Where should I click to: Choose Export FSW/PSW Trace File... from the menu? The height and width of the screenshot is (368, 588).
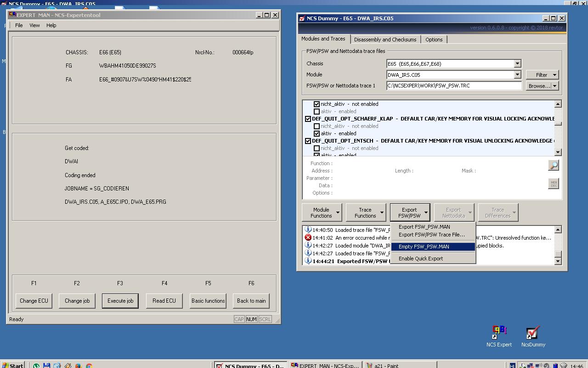[433, 235]
